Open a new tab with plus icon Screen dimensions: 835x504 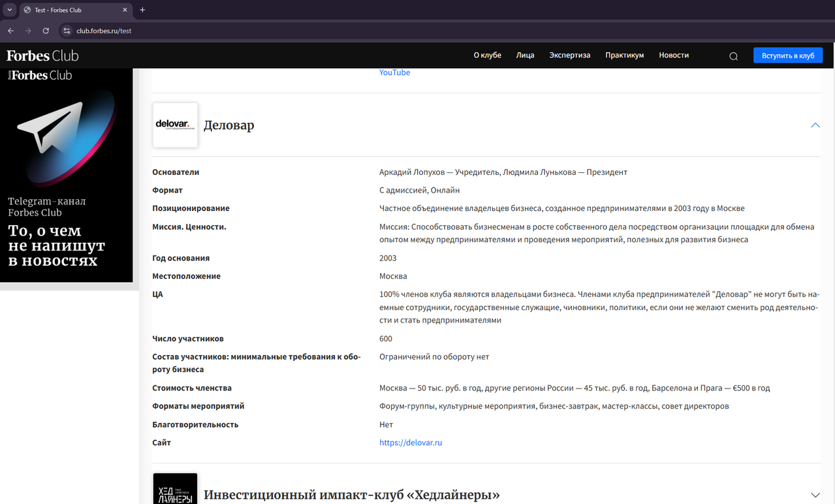(x=142, y=10)
